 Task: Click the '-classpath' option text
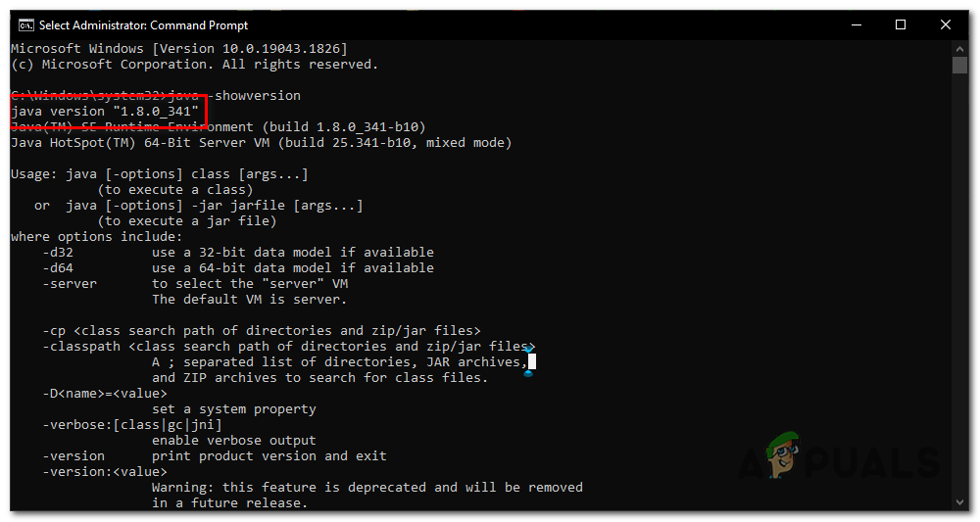(81, 347)
